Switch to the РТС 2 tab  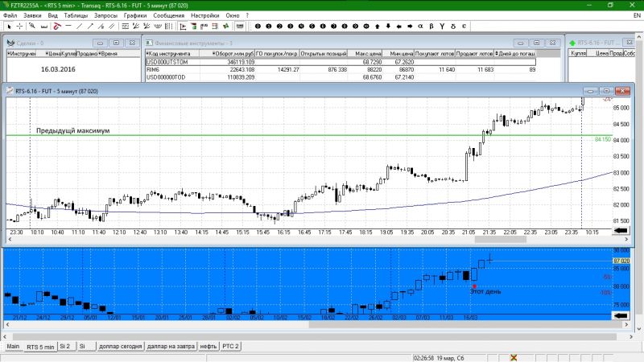coord(230,346)
